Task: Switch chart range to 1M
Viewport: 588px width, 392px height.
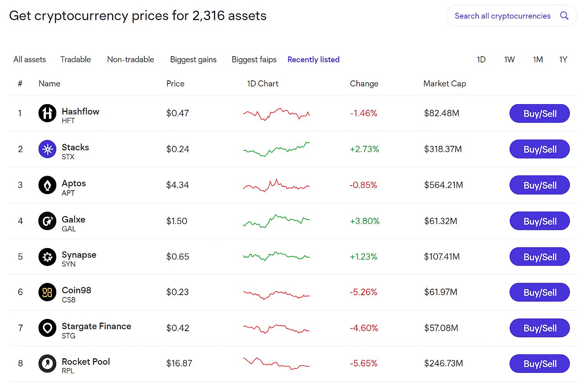Action: 537,60
